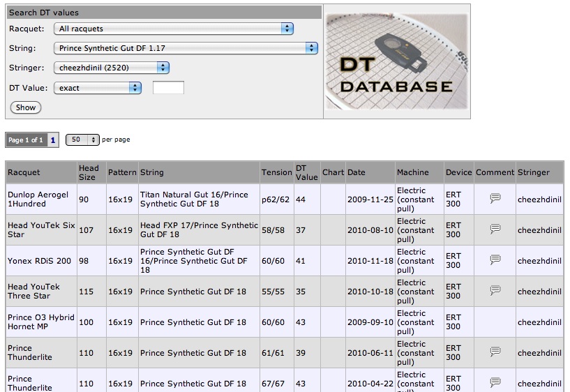Screen dimensions: 570x392
Task: Expand the DT Value 'exact' dropdown
Action: pyautogui.click(x=98, y=88)
